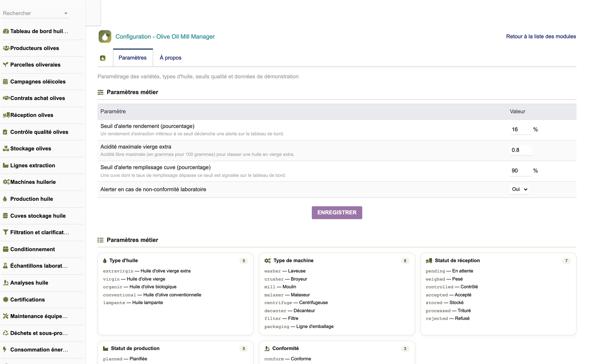Click the Maintenance équipement tools icon

coord(5,316)
